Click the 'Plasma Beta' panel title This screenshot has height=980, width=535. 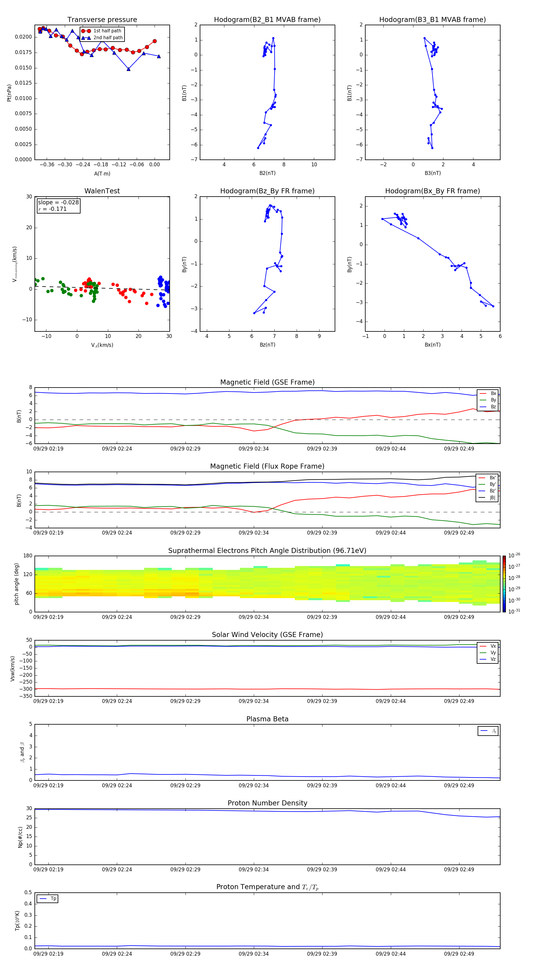pyautogui.click(x=267, y=719)
